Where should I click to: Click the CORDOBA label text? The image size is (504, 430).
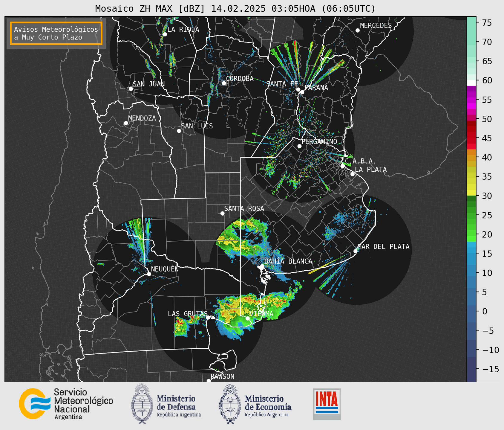[240, 79]
